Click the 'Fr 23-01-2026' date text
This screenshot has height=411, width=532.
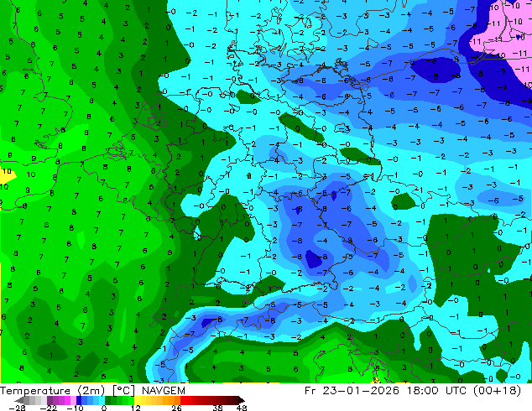[x=352, y=391]
